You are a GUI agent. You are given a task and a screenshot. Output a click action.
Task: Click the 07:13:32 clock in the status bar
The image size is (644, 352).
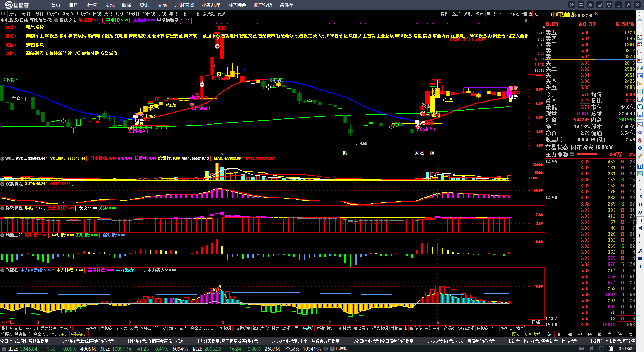coord(626,349)
